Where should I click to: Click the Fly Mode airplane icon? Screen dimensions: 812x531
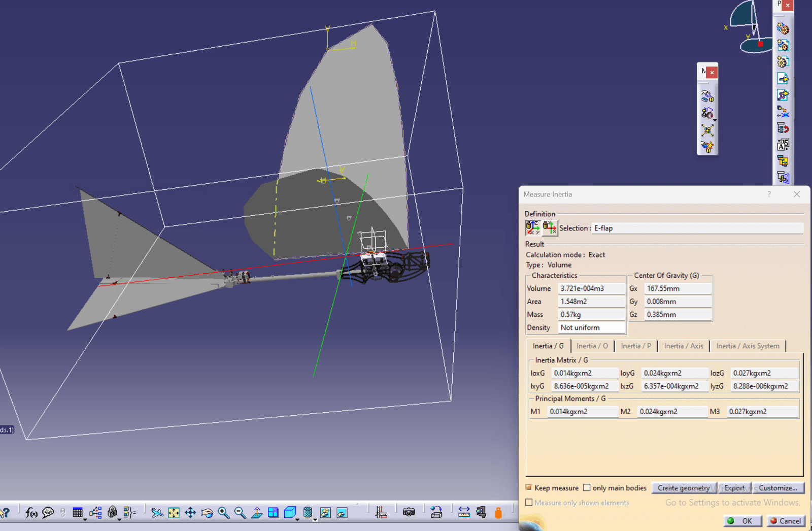157,513
